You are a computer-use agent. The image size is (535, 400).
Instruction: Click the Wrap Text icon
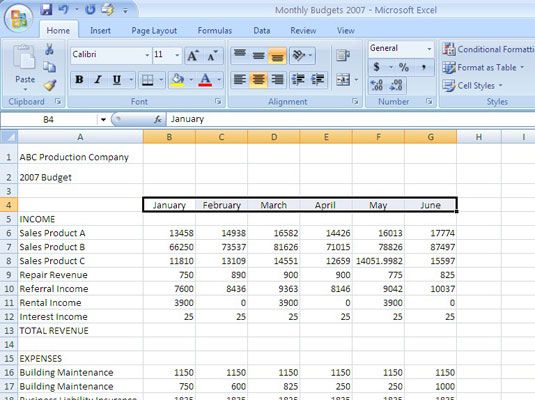343,55
